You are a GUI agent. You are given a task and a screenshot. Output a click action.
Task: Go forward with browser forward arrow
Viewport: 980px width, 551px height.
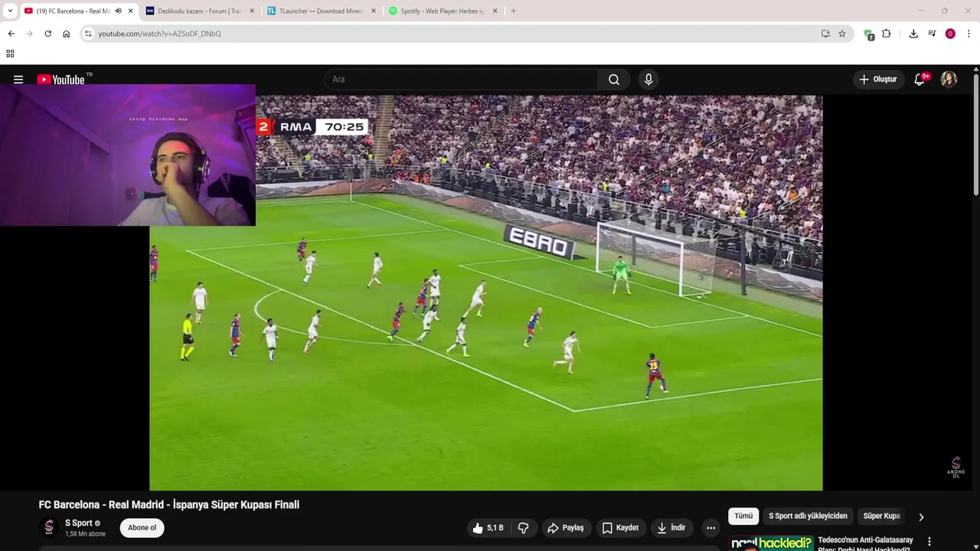coord(29,34)
